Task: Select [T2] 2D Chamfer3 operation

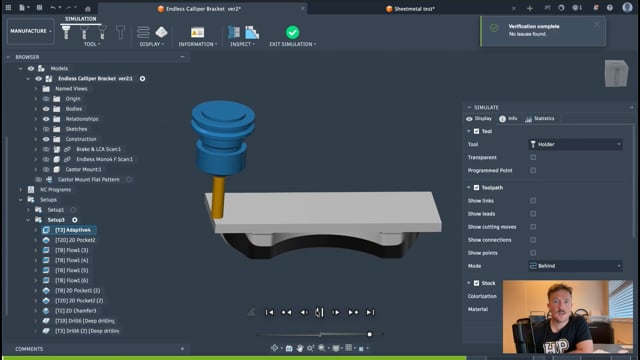Action: [x=76, y=311]
